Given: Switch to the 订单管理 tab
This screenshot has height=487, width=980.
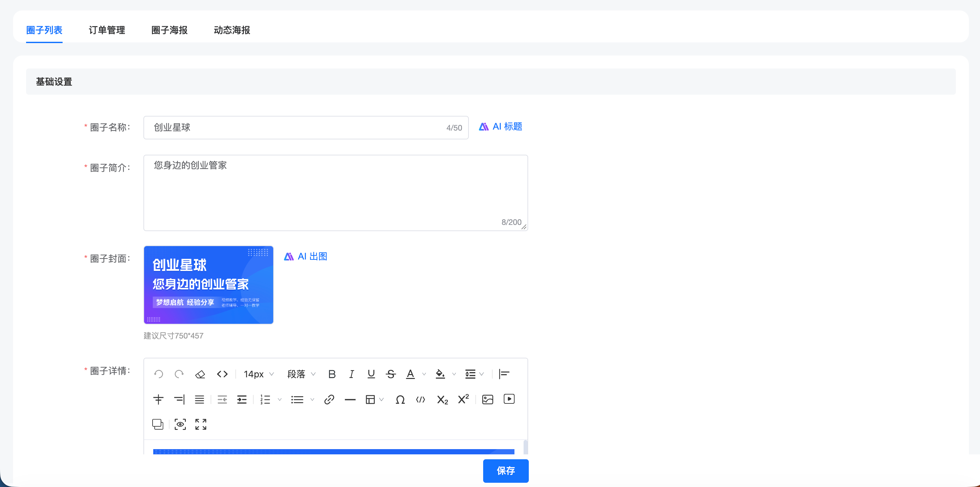Looking at the screenshot, I should click(x=107, y=30).
